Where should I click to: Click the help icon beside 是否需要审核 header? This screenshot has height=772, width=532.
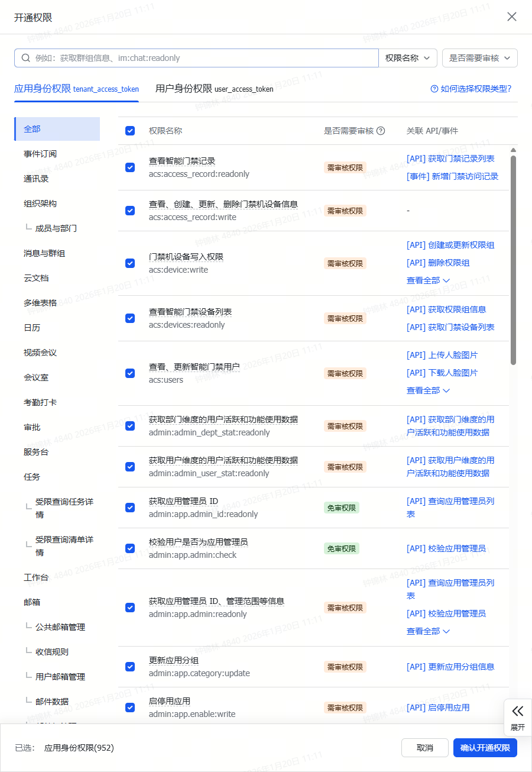point(381,131)
